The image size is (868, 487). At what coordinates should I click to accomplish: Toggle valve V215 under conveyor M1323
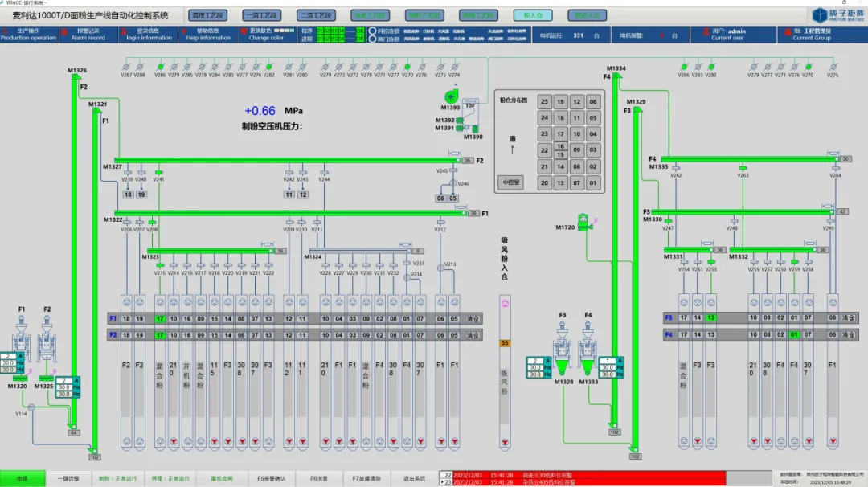pos(160,266)
